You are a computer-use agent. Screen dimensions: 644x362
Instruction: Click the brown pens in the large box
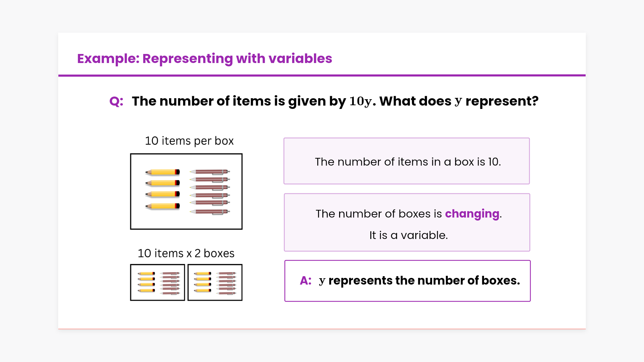[210, 191]
